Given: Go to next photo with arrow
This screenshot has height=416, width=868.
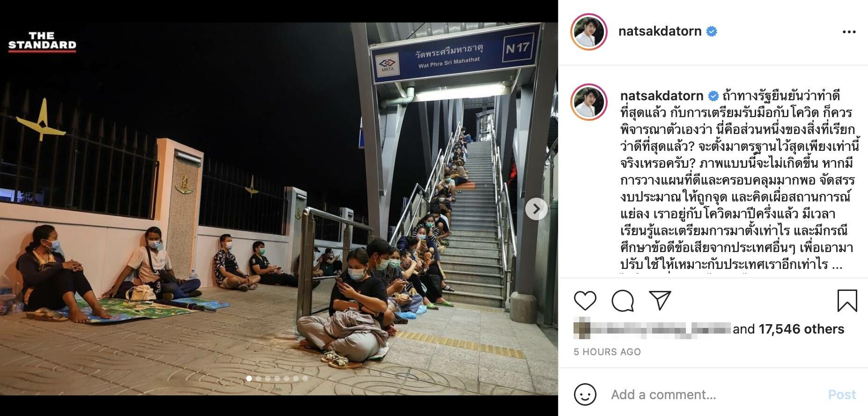Looking at the screenshot, I should [536, 209].
